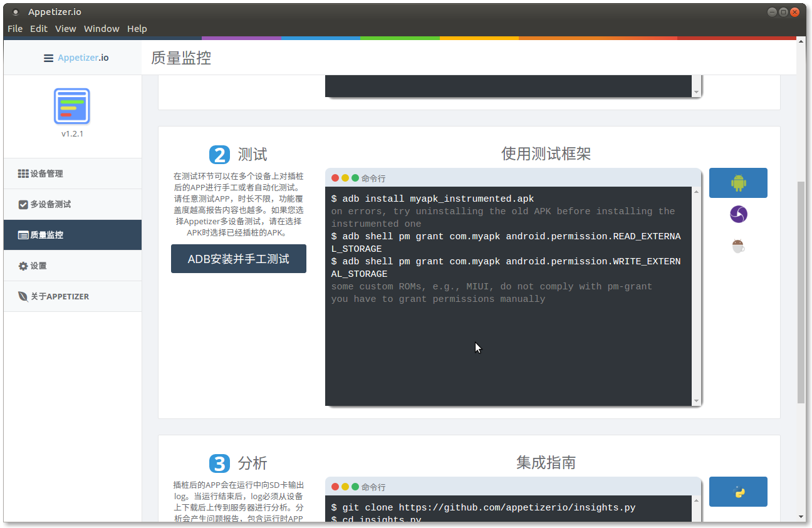Click the top terminal scroll down arrow
The width and height of the screenshot is (812, 528).
click(x=696, y=92)
